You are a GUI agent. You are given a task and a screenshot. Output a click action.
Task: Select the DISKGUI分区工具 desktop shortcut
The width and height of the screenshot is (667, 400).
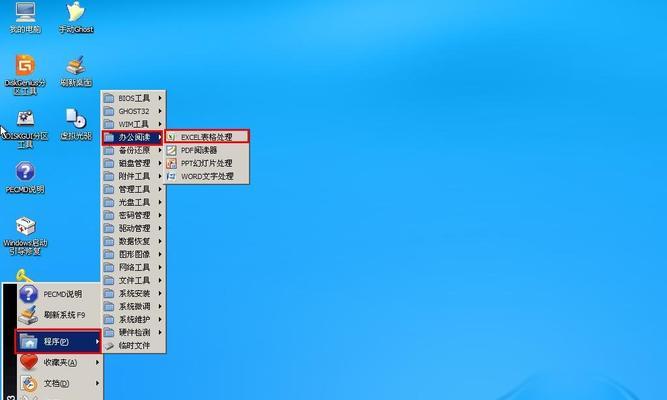(25, 129)
